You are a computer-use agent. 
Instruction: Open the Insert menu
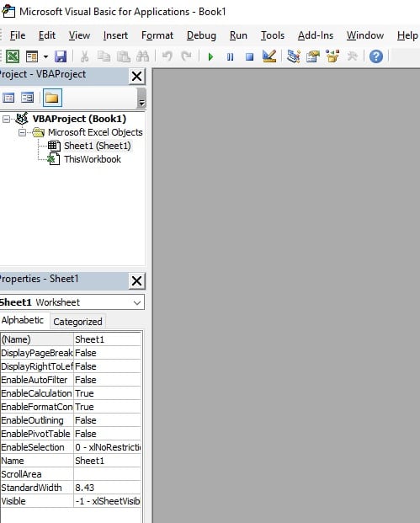coord(115,35)
